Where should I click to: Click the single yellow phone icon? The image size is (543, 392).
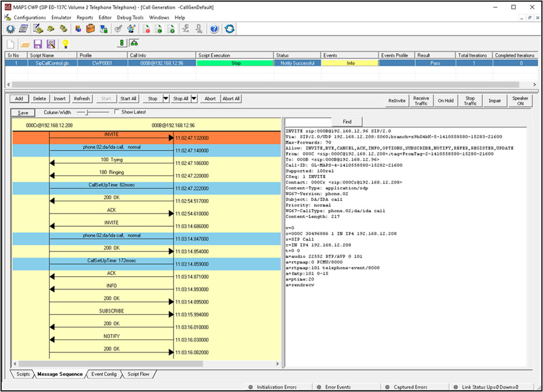(51, 29)
